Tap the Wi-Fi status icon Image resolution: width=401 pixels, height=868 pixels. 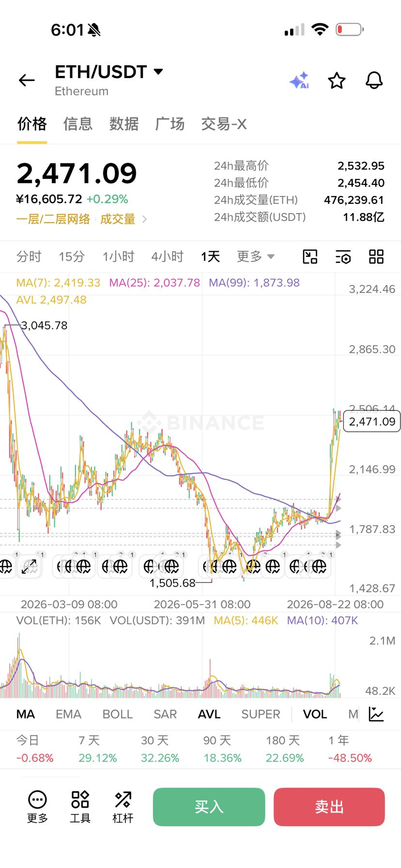[320, 30]
